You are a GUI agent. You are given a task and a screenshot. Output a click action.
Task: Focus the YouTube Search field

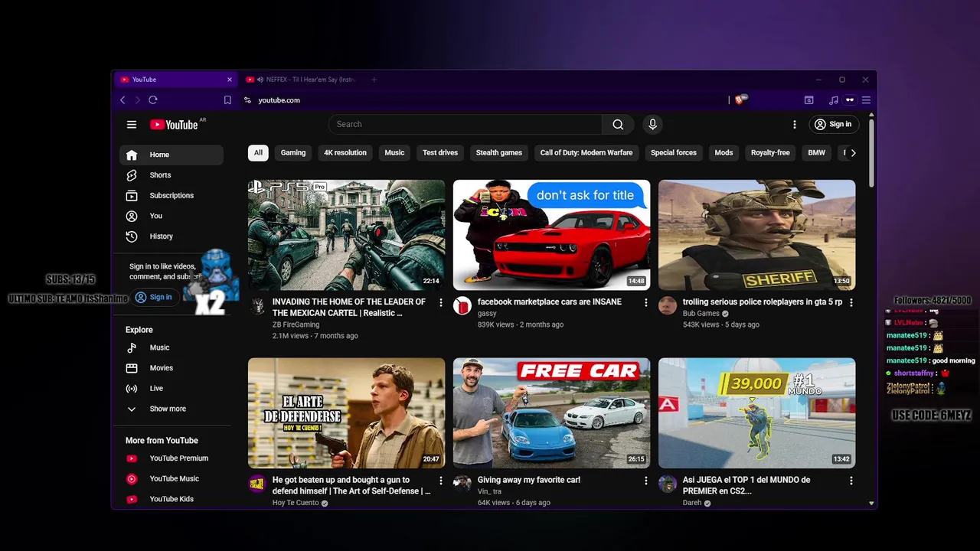[465, 124]
